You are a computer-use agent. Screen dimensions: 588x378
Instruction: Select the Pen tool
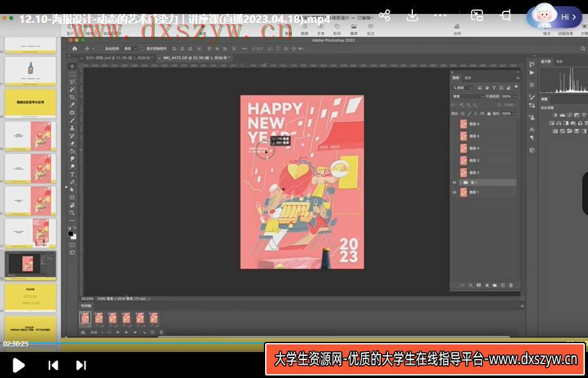[x=72, y=182]
